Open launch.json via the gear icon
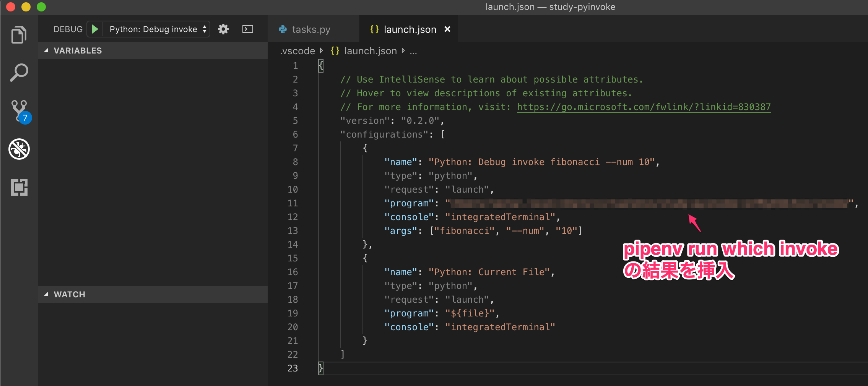The image size is (868, 386). coord(223,29)
